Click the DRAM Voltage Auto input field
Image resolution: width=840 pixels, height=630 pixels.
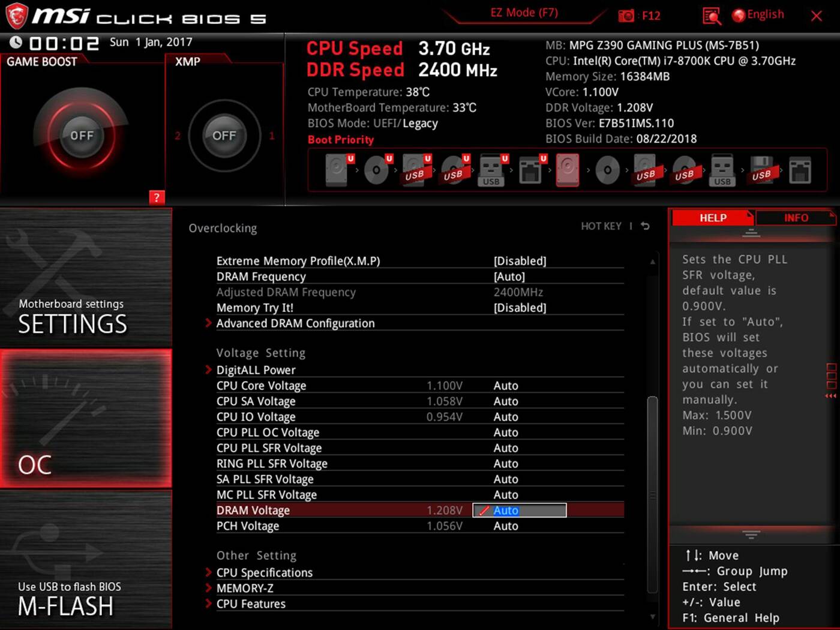[x=520, y=511]
